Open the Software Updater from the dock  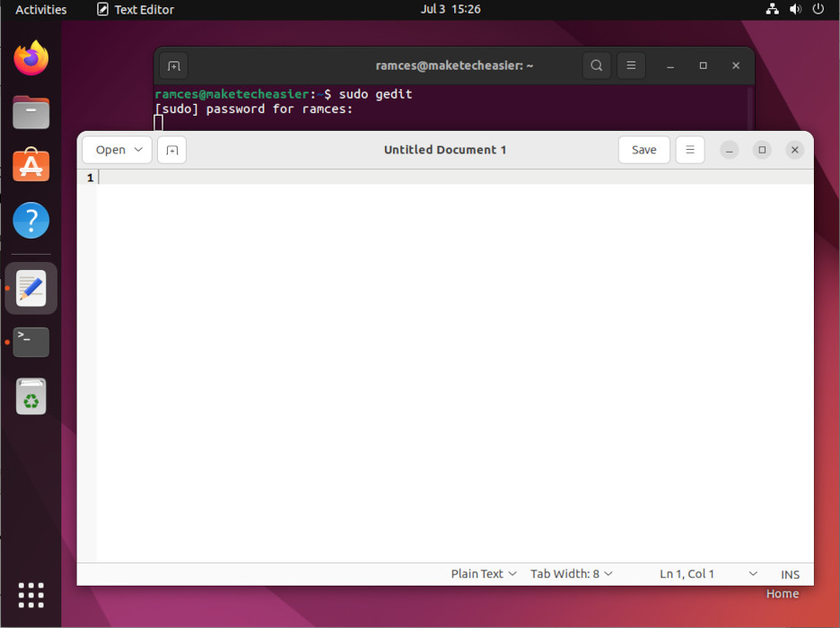tap(31, 397)
